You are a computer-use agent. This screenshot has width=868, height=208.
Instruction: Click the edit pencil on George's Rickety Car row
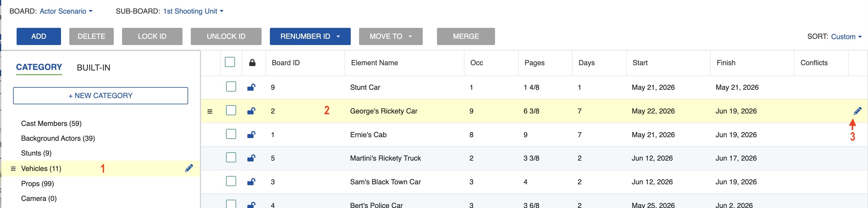pos(858,111)
